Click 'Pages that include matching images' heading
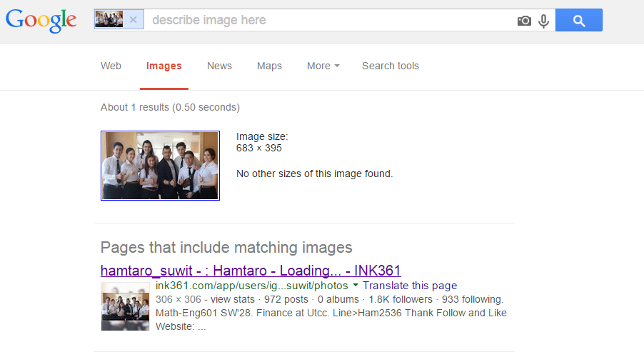Image resolution: width=644 pixels, height=357 pixels. (x=226, y=247)
